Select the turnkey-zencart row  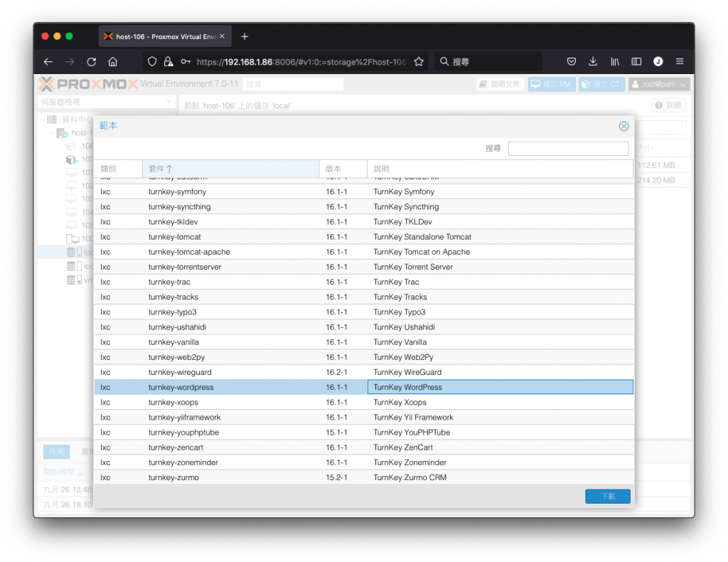click(x=363, y=447)
